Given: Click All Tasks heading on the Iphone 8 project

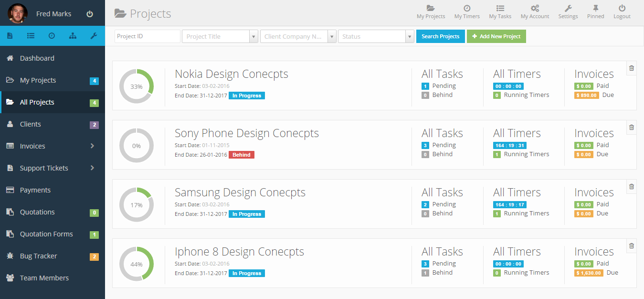Looking at the screenshot, I should 442,252.
